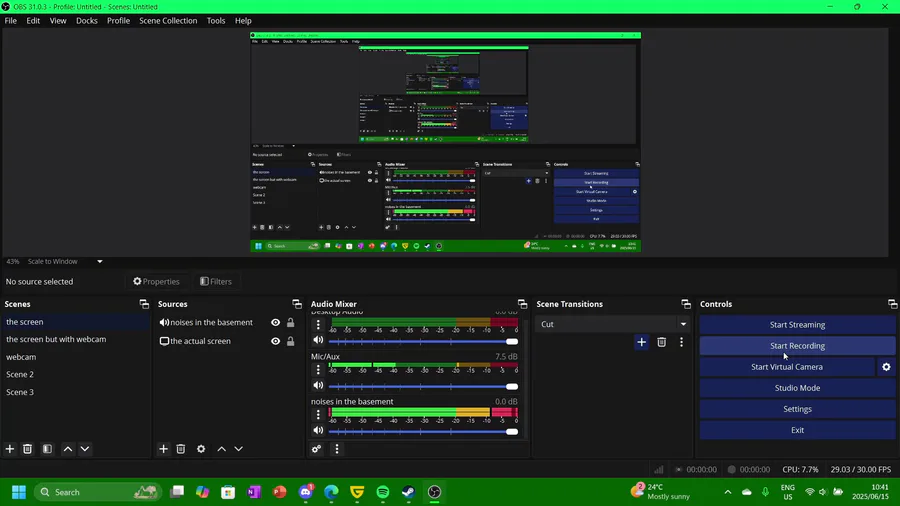Pop out the Audio Mixer dock

pos(522,304)
